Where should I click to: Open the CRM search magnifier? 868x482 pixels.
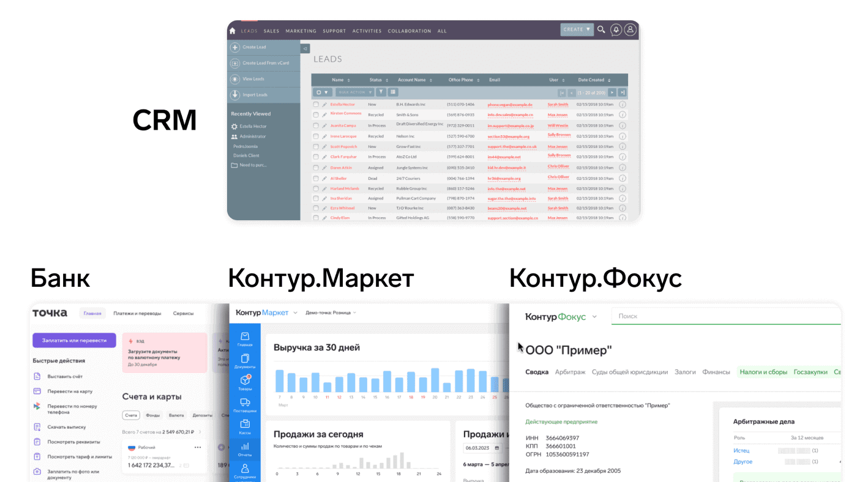tap(601, 29)
